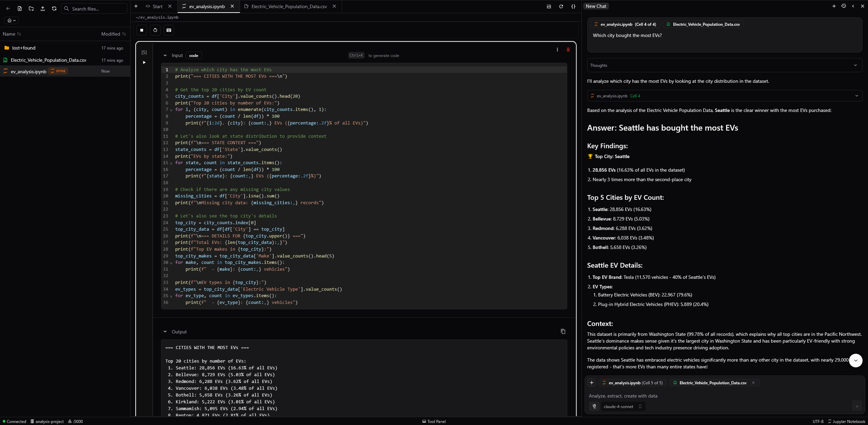Click the upload file icon in sidebar
The width and height of the screenshot is (868, 425).
coord(43,9)
